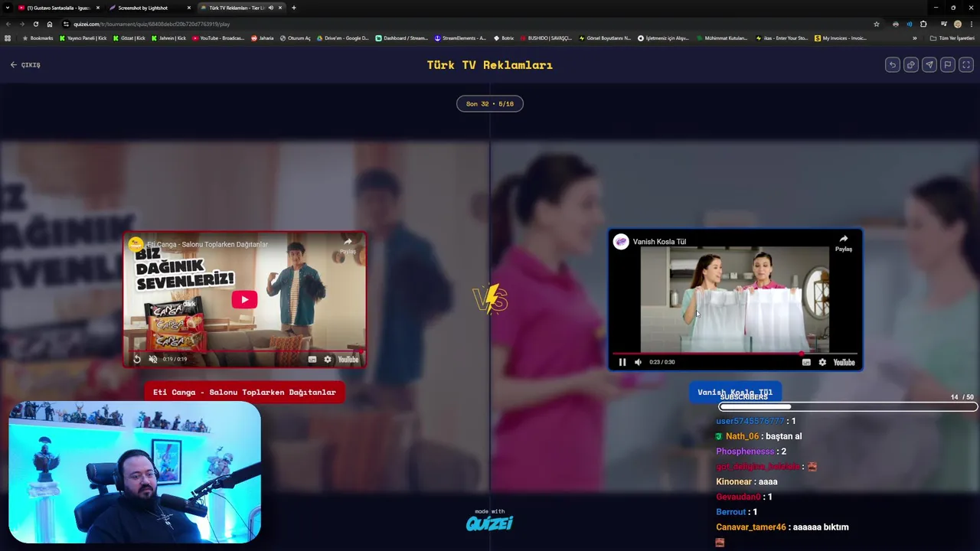Open Drive'ım - Google D... bookmark
Screen dimensions: 980x551
tap(342, 37)
